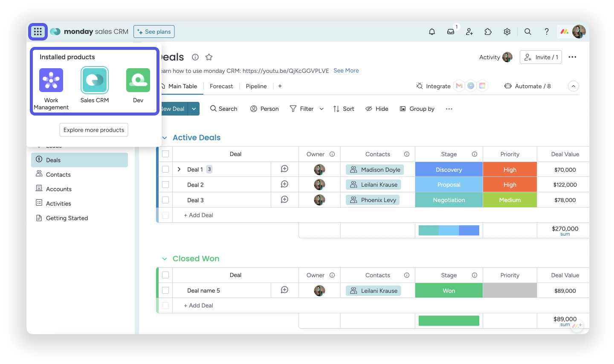The height and width of the screenshot is (364, 614).
Task: Open the Work Management product icon
Action: pyautogui.click(x=51, y=80)
